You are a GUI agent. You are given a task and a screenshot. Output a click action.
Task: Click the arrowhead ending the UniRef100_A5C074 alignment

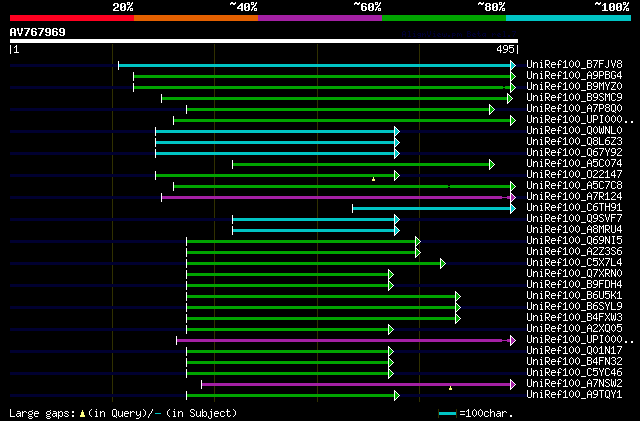pyautogui.click(x=492, y=165)
